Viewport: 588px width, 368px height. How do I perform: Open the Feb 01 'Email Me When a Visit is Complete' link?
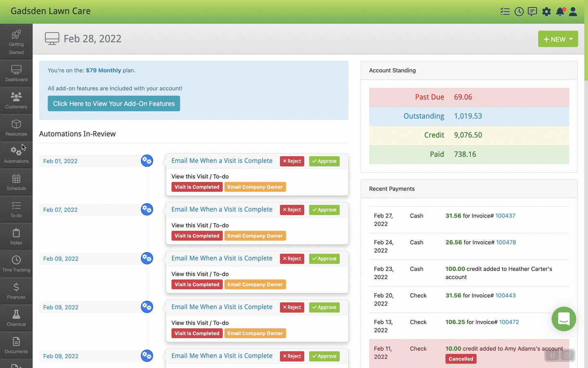[x=222, y=161]
